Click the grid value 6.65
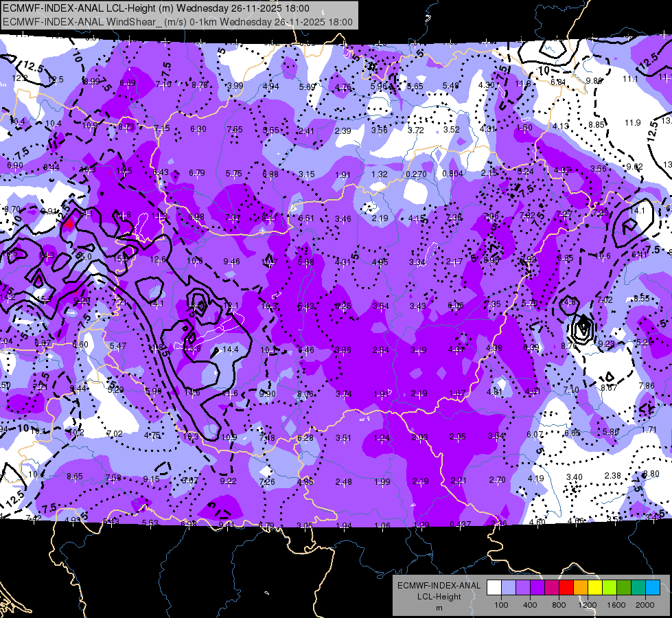This screenshot has height=618, width=672. pos(572,433)
